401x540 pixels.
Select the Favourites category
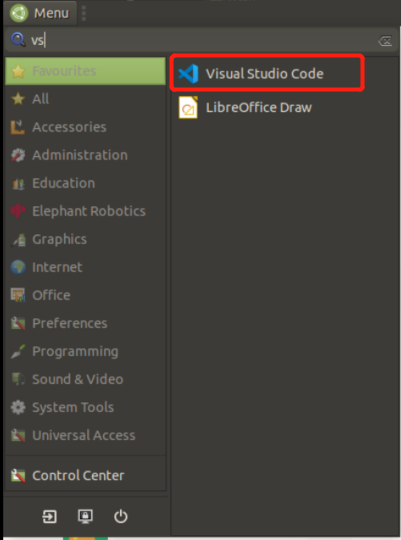pyautogui.click(x=85, y=71)
